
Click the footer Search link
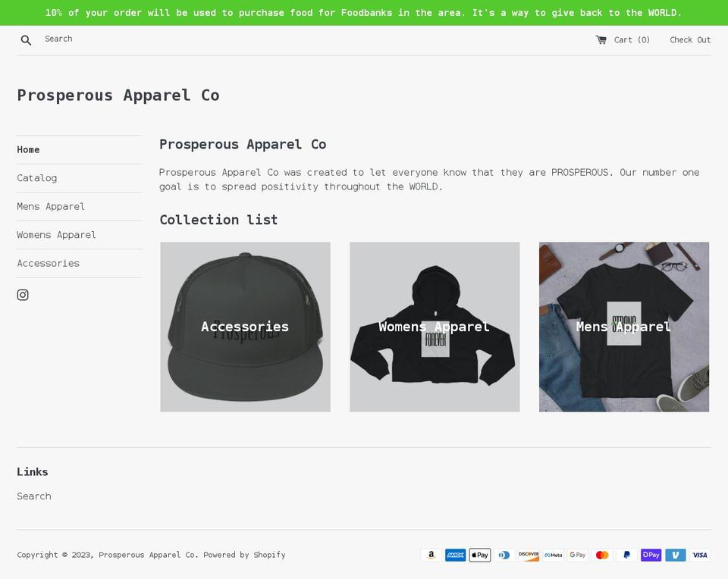point(34,496)
